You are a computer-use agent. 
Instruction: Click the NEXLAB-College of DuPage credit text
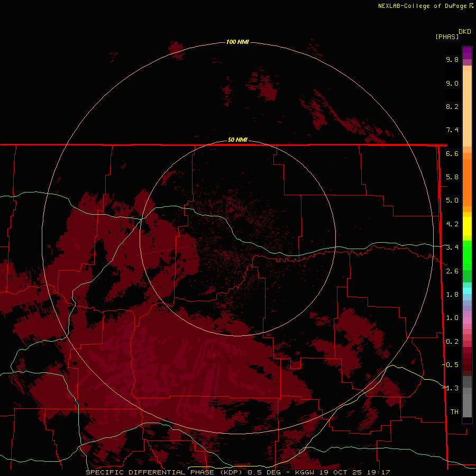423,6
